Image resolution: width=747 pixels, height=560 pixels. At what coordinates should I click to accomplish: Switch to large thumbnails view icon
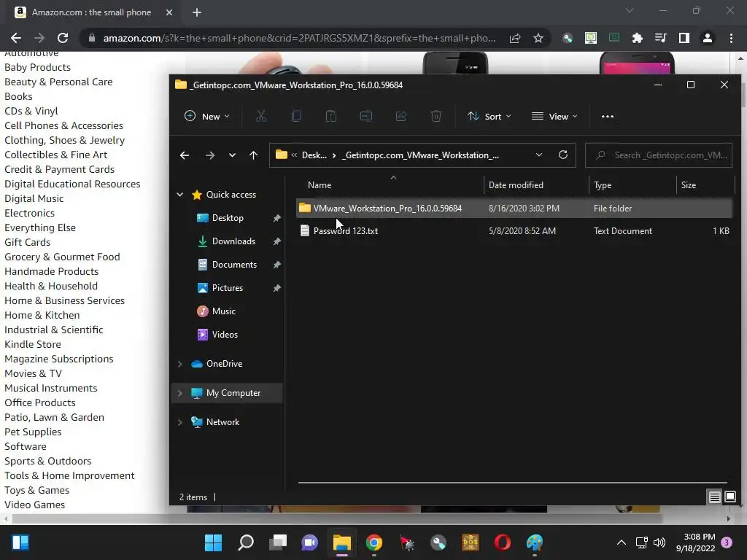click(730, 497)
